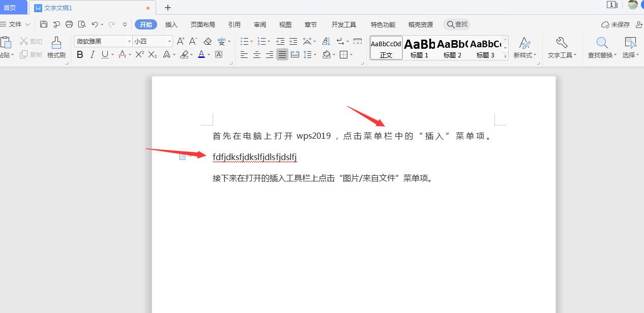Click the Increase Indent icon

coord(293,41)
